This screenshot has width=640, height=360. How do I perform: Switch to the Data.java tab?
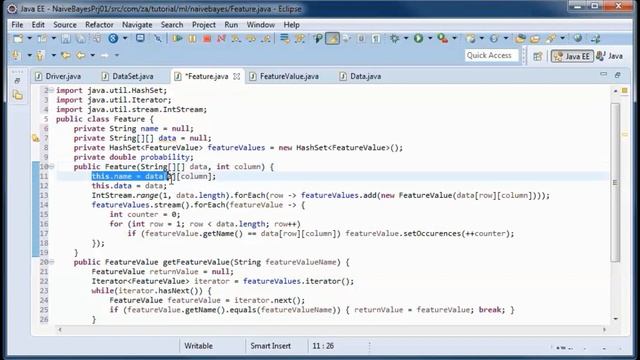click(360, 76)
